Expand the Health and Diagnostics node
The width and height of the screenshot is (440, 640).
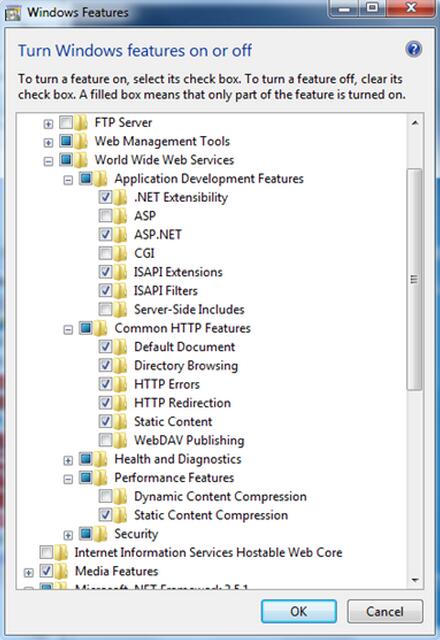tap(68, 460)
